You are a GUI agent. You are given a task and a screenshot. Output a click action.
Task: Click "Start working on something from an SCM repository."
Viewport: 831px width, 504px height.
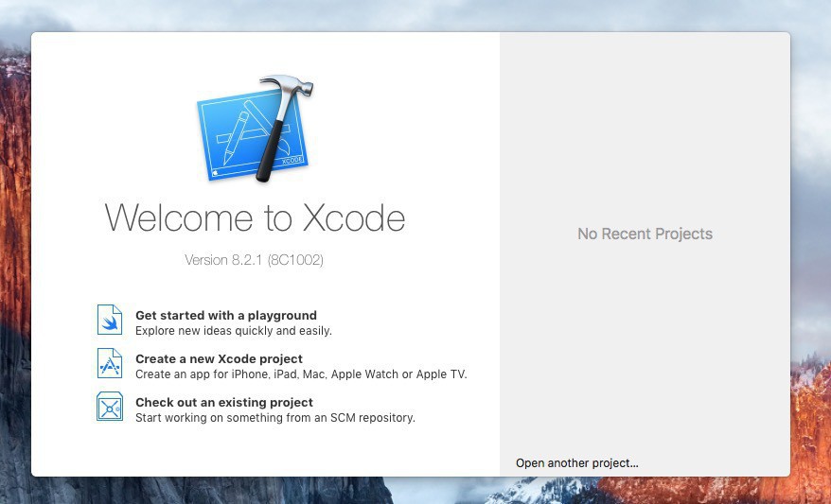coord(275,418)
